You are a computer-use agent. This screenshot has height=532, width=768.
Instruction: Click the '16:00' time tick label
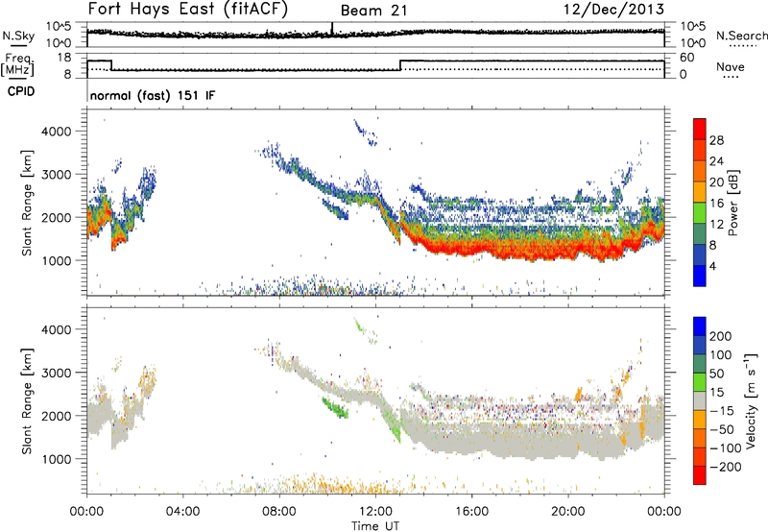(471, 512)
